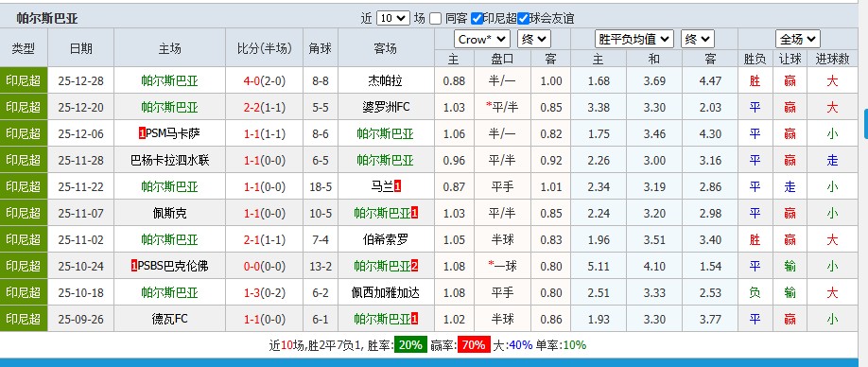Click the 比分(半场) column header

click(x=264, y=48)
